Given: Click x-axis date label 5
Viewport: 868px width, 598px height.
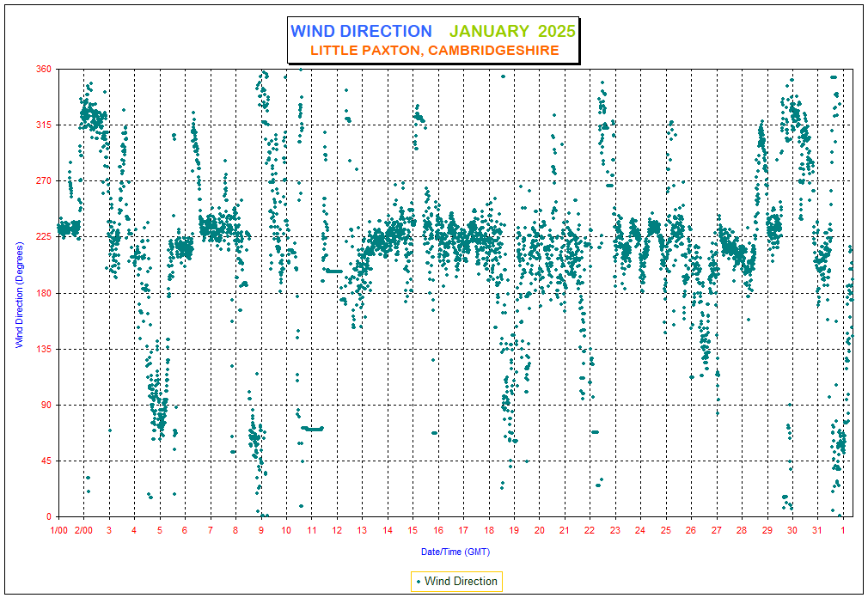Looking at the screenshot, I should pos(160,530).
